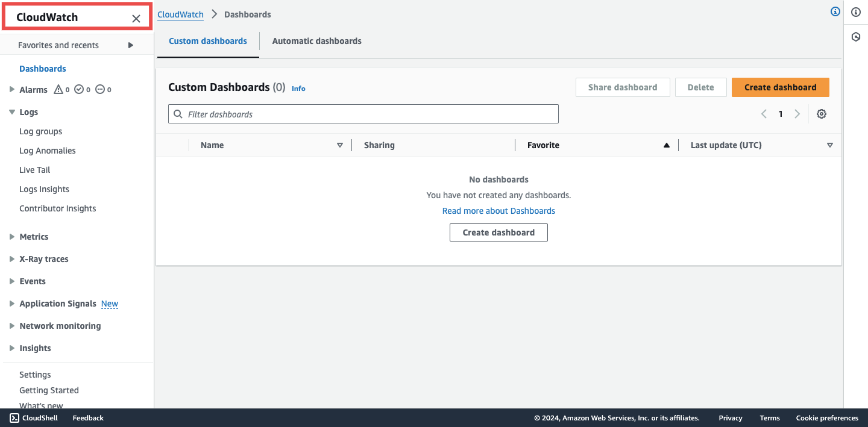Open the CloudShell terminal icon
The image size is (868, 427).
pyautogui.click(x=14, y=417)
